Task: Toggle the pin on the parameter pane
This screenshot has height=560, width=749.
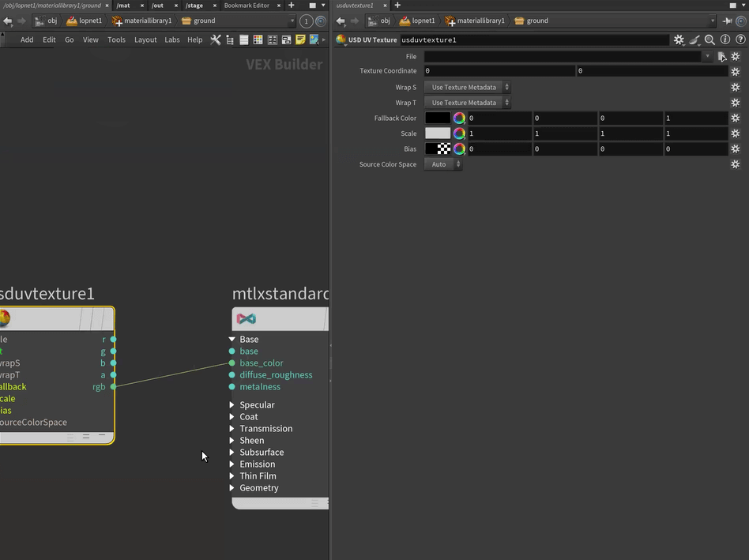Action: [x=728, y=21]
